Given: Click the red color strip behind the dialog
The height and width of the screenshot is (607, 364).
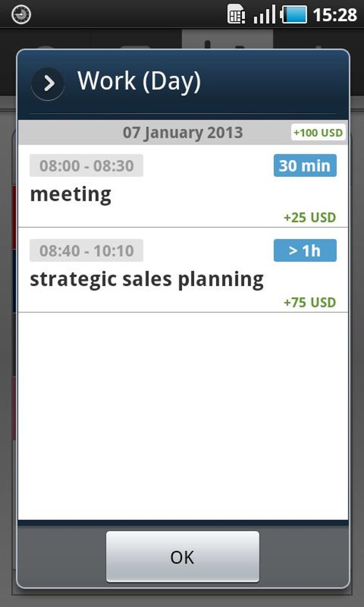Looking at the screenshot, I should (14, 218).
